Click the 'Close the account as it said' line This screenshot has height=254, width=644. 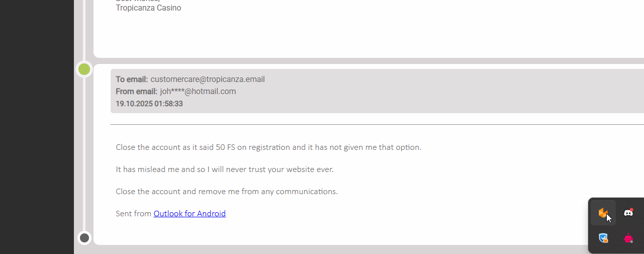coord(268,147)
